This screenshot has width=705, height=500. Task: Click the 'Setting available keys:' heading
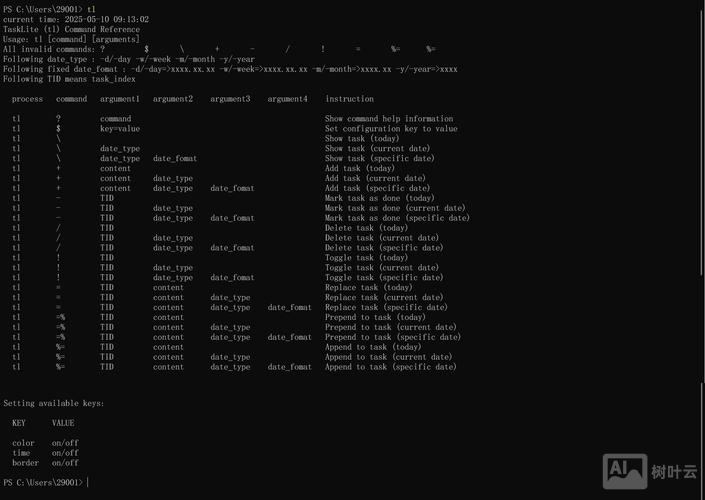coord(54,403)
